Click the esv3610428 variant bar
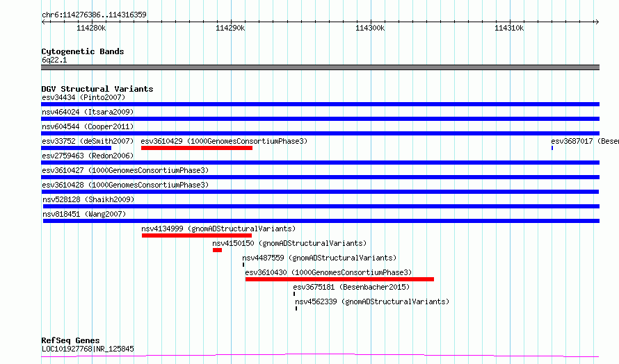Viewport: 619px width, 364px height. point(320,192)
